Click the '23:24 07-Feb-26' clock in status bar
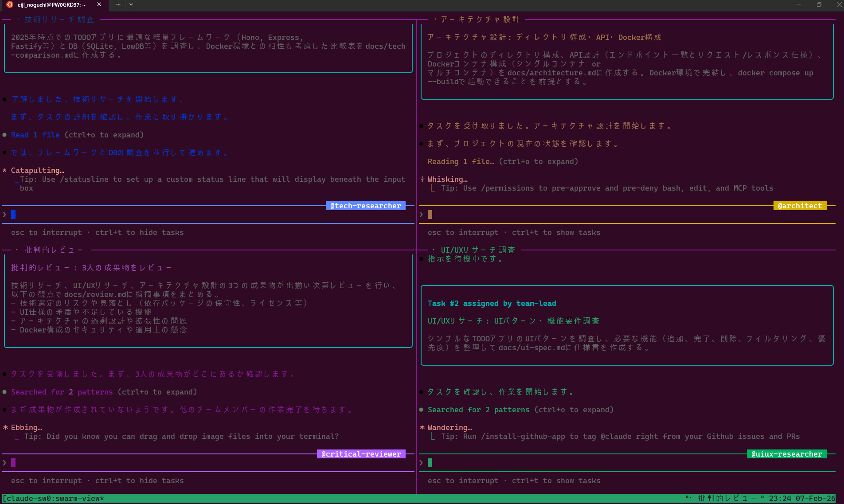 coord(802,498)
